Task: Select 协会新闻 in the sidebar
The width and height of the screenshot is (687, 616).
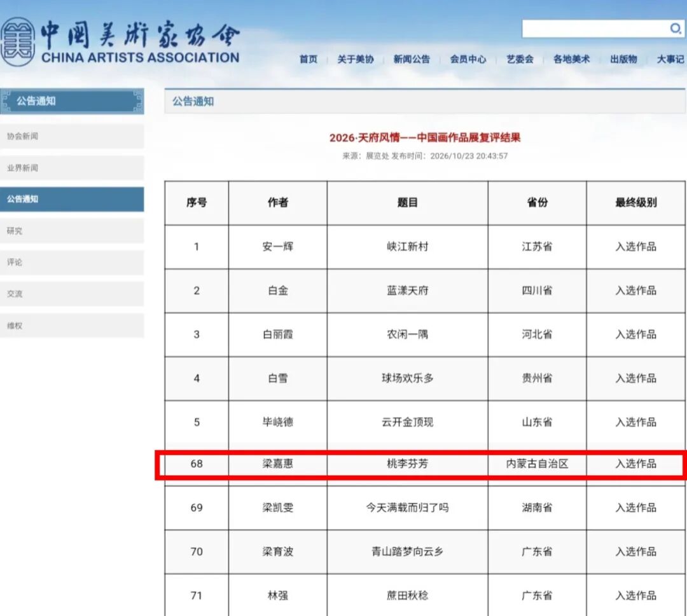Action: tap(72, 136)
